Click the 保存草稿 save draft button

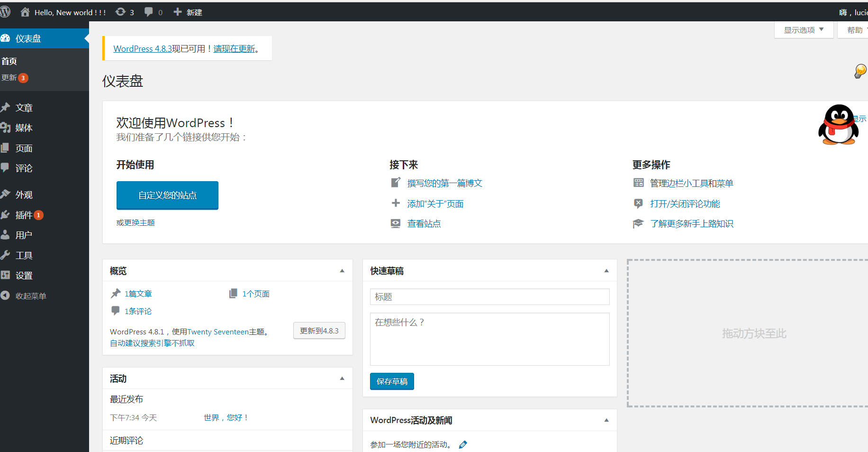(x=392, y=381)
